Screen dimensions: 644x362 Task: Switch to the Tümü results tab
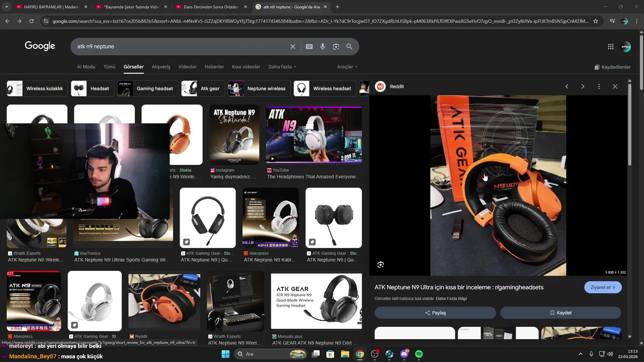pyautogui.click(x=109, y=67)
